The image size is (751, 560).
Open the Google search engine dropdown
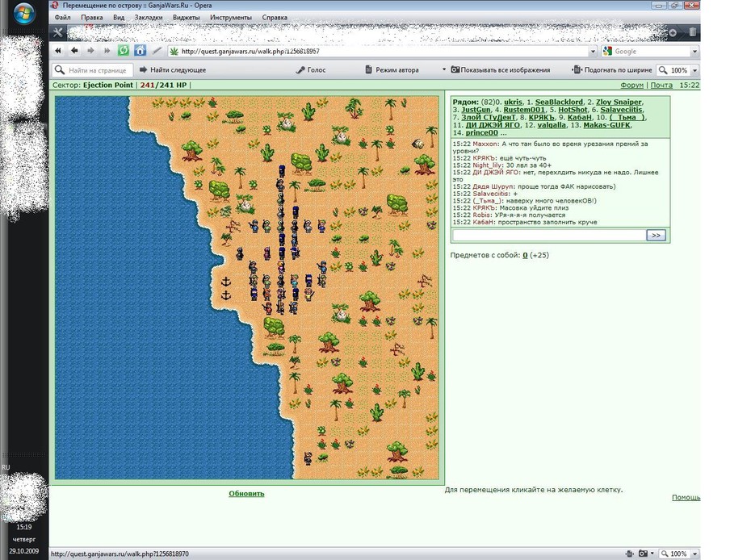[x=694, y=51]
